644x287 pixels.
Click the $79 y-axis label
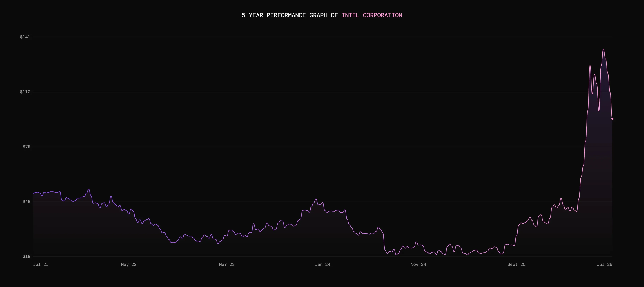[26, 147]
